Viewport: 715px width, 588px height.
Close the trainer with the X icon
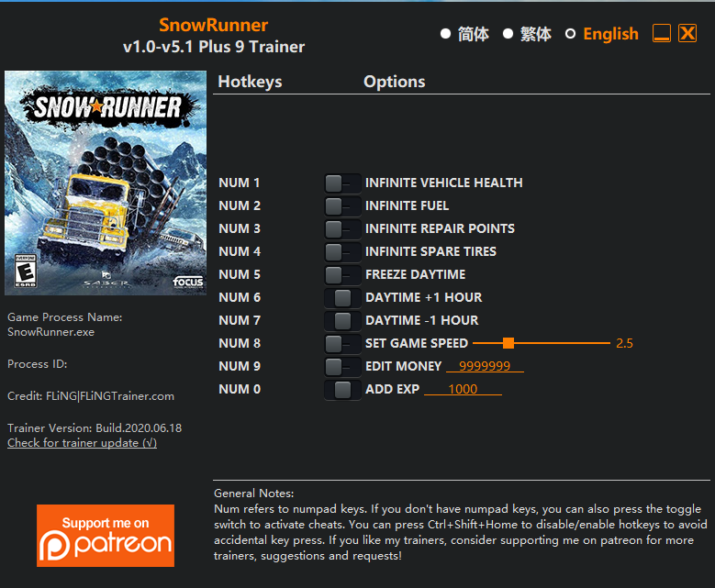pyautogui.click(x=687, y=33)
